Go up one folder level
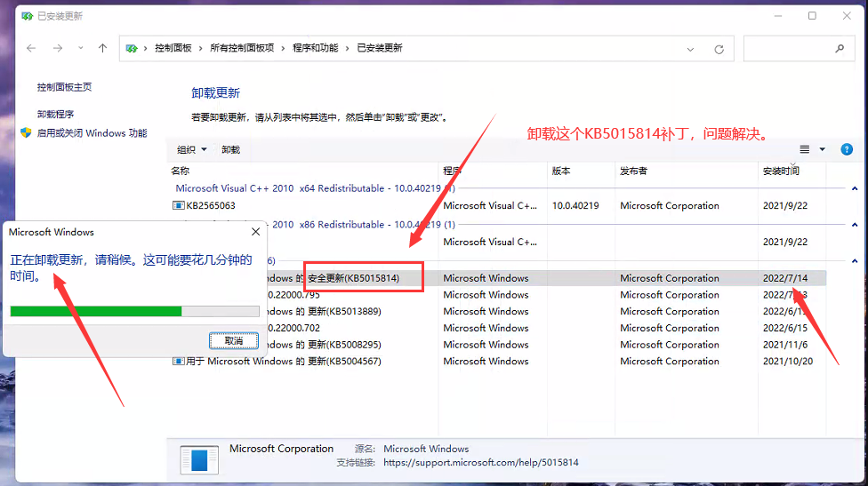 [x=102, y=48]
